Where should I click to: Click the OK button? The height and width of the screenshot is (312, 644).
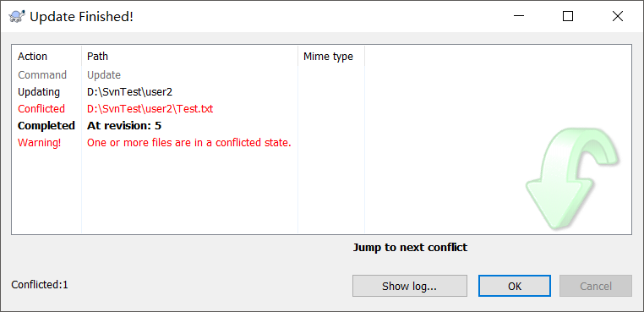tap(514, 286)
